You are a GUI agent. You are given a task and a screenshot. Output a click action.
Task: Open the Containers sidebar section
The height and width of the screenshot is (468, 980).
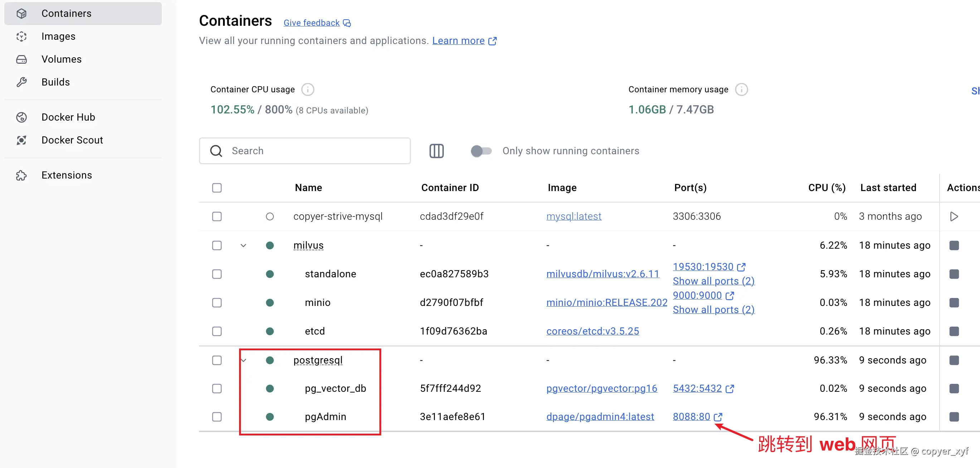83,13
